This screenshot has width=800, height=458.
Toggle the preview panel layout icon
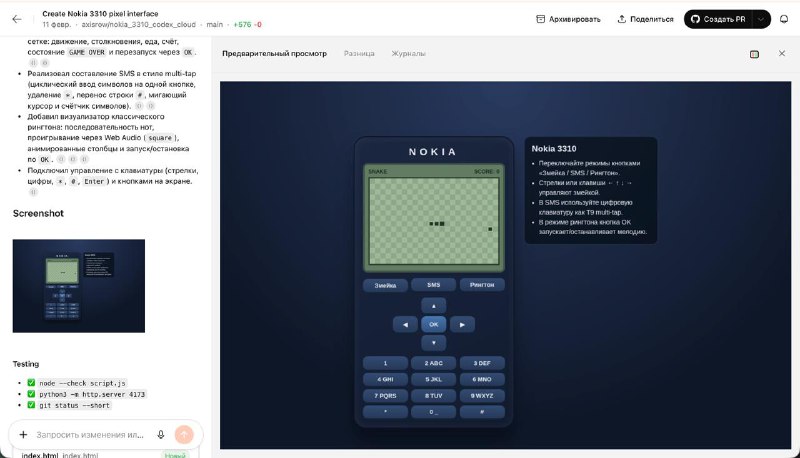754,54
